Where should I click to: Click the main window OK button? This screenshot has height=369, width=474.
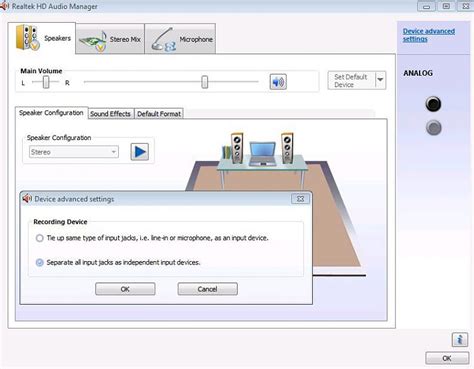coord(447,358)
